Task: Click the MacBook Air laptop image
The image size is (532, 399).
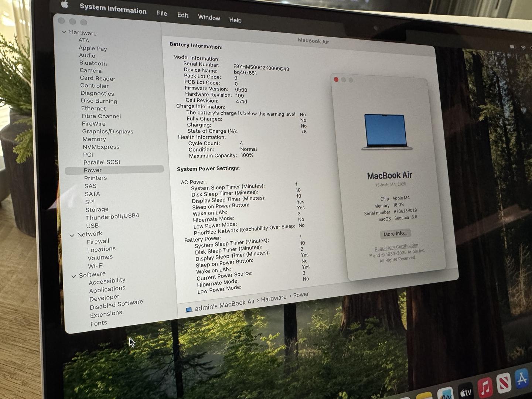Action: pos(386,132)
